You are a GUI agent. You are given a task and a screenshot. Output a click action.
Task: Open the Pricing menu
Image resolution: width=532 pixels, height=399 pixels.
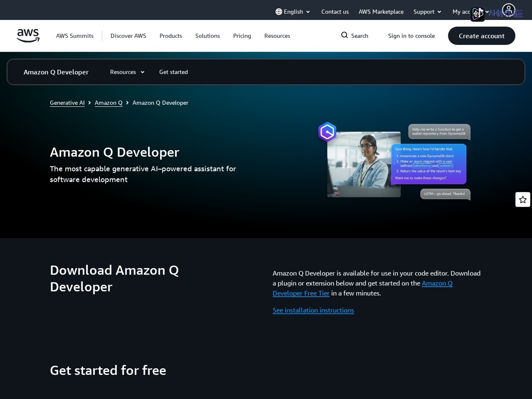[242, 36]
